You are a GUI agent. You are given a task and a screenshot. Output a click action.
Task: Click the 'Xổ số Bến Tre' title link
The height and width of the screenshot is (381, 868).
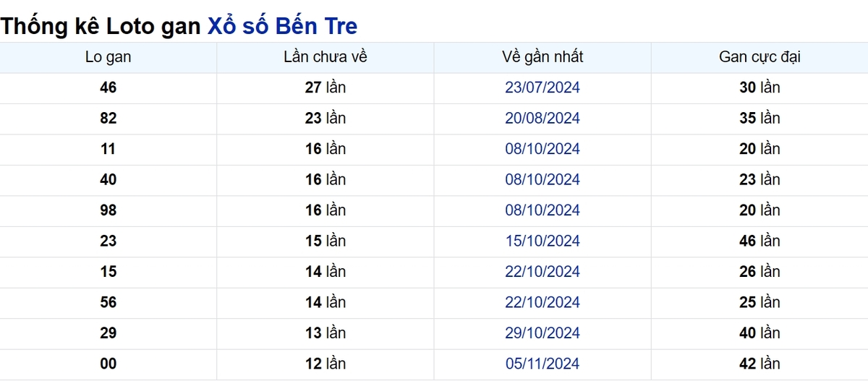click(x=282, y=27)
